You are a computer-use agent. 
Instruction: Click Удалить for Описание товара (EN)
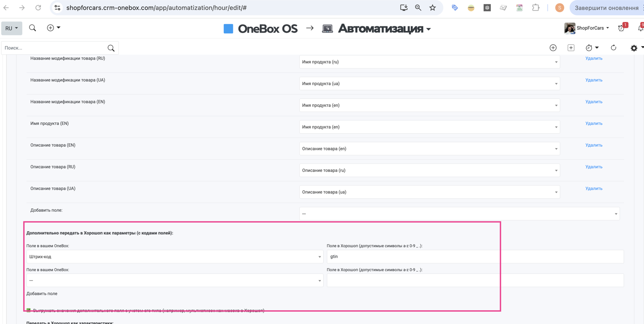point(594,145)
